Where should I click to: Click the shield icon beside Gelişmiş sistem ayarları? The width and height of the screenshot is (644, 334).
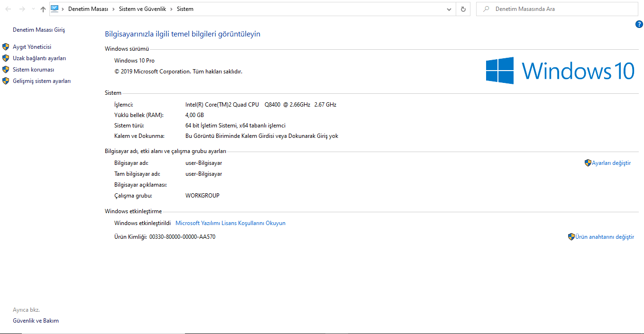(6, 81)
